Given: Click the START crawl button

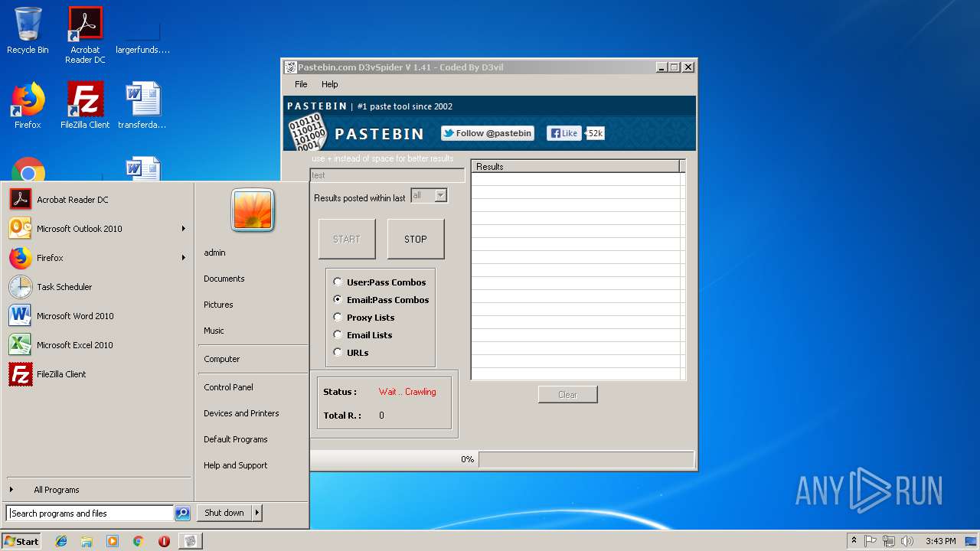Looking at the screenshot, I should pyautogui.click(x=347, y=240).
